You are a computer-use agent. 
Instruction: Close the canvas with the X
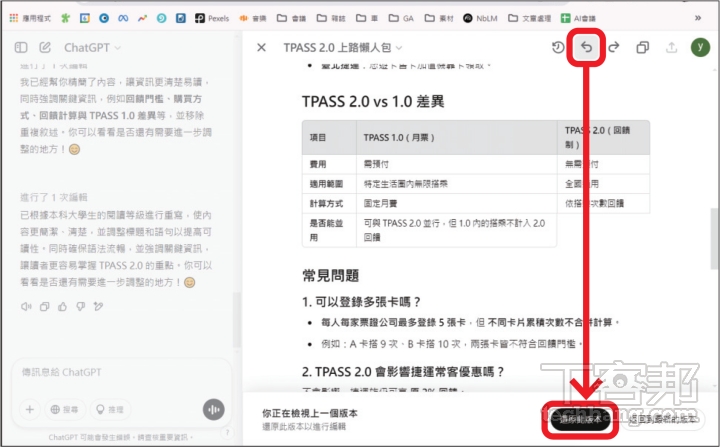tap(261, 47)
